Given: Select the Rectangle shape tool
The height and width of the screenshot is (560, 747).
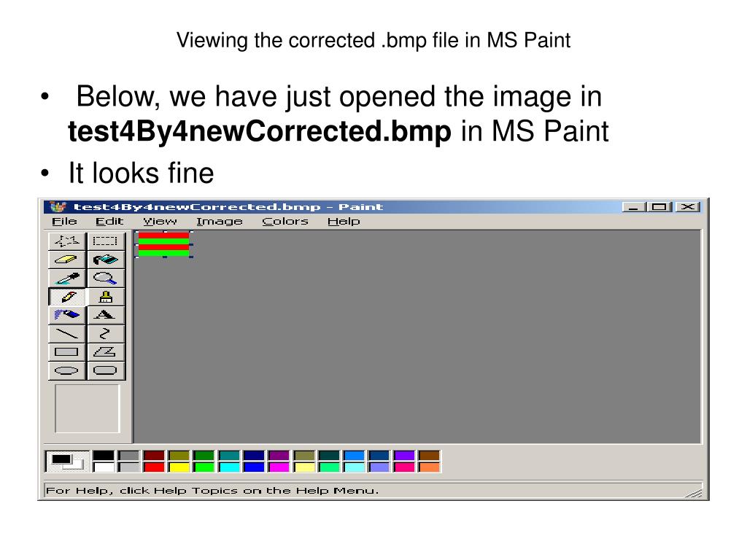Looking at the screenshot, I should (x=67, y=352).
